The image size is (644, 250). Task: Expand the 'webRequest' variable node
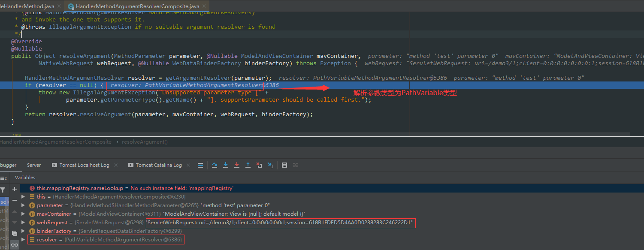(x=23, y=223)
